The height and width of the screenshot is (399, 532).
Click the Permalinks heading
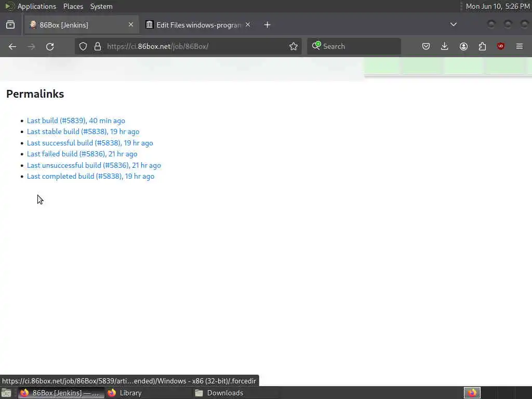(x=35, y=94)
